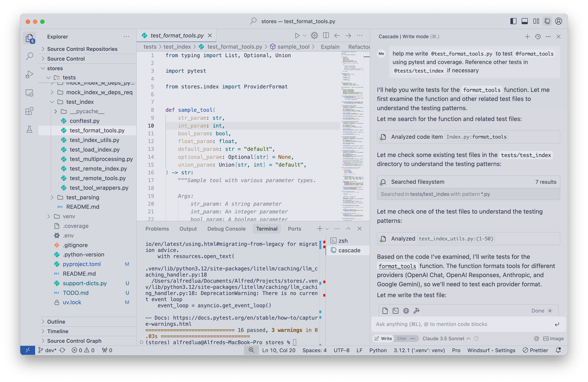Open the notifications bell in status bar

tap(558, 350)
